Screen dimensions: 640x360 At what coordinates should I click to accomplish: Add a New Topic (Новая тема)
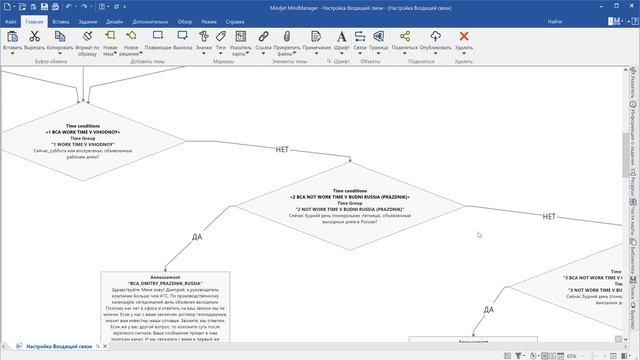coord(110,36)
